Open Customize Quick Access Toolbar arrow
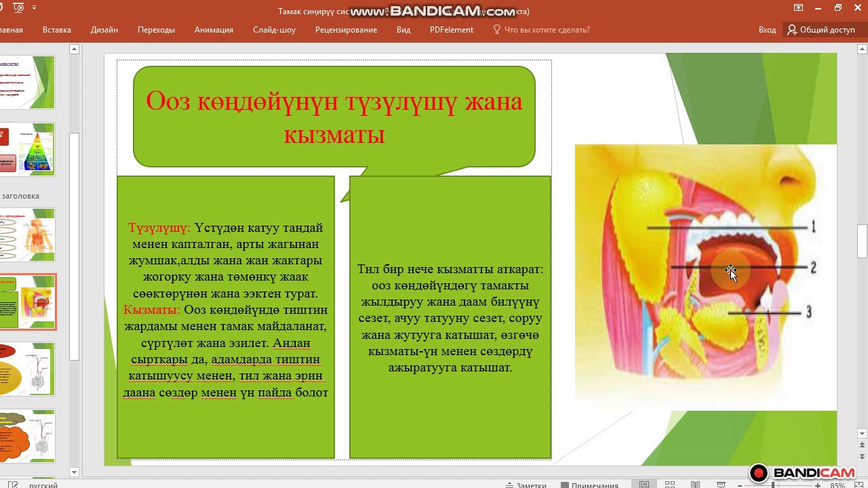 click(x=35, y=8)
